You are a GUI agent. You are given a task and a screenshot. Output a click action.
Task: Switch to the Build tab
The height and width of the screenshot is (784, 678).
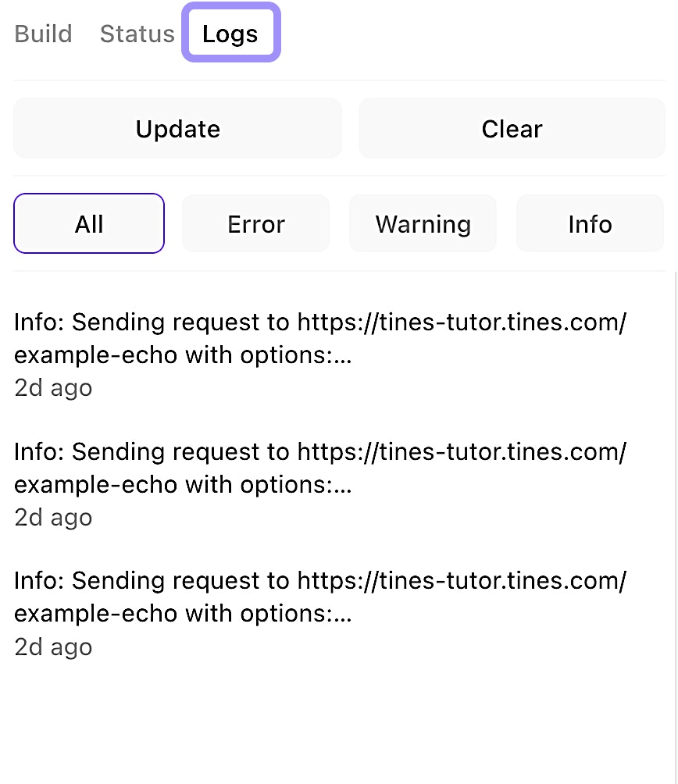pos(44,34)
